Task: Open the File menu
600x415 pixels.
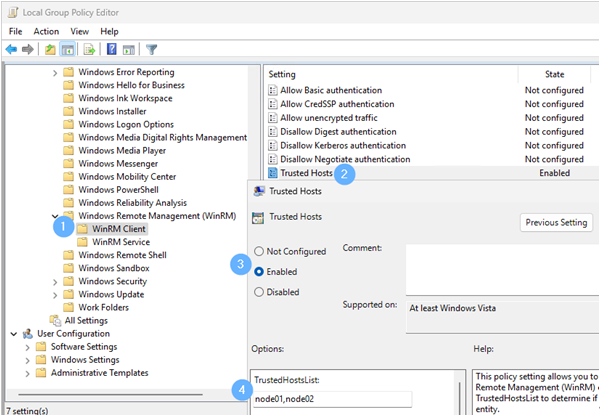Action: (16, 31)
